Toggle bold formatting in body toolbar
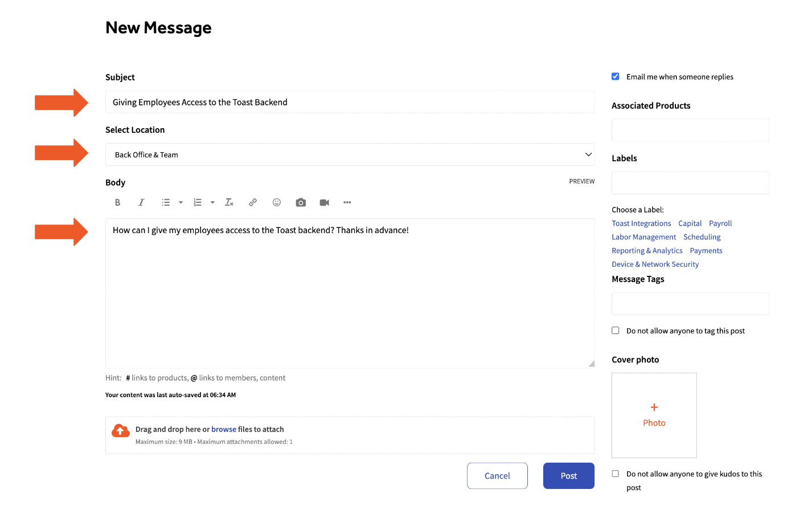Viewport: 812px width, 514px height. tap(118, 202)
